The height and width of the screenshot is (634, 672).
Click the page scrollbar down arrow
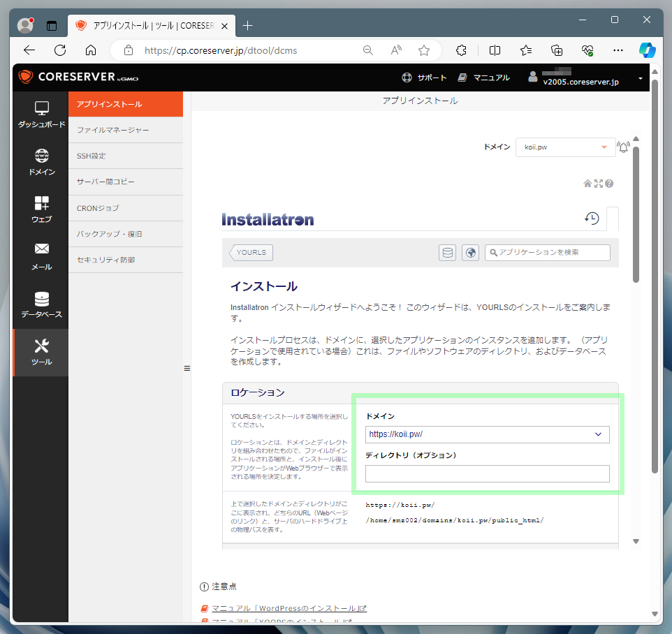point(655,614)
